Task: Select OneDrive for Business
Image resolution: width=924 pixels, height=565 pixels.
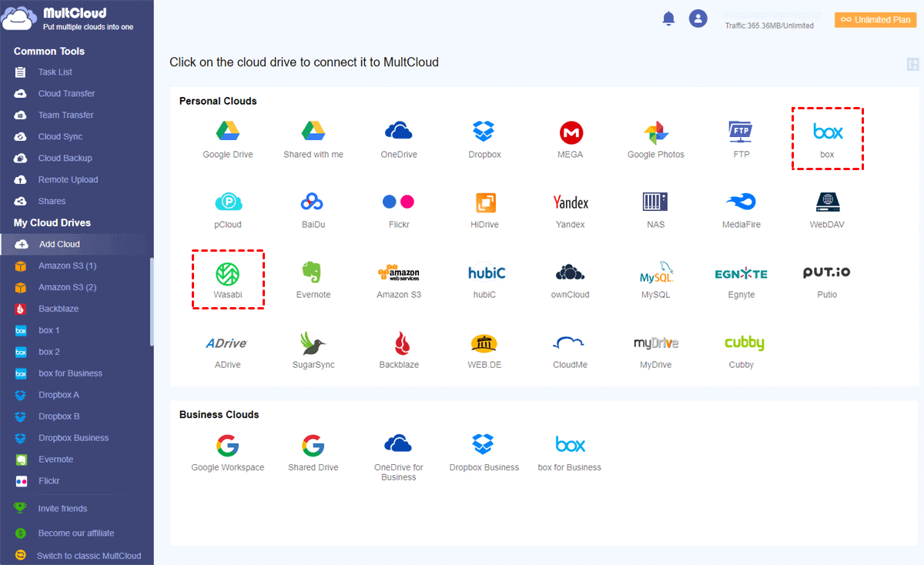Action: pos(399,457)
